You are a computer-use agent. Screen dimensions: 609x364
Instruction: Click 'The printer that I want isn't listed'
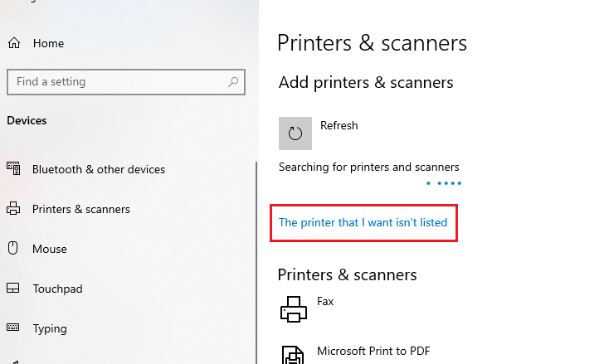coord(363,222)
